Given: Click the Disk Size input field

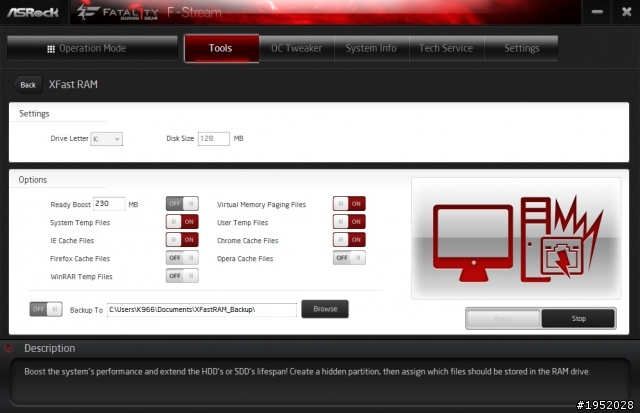Looking at the screenshot, I should click(x=213, y=139).
